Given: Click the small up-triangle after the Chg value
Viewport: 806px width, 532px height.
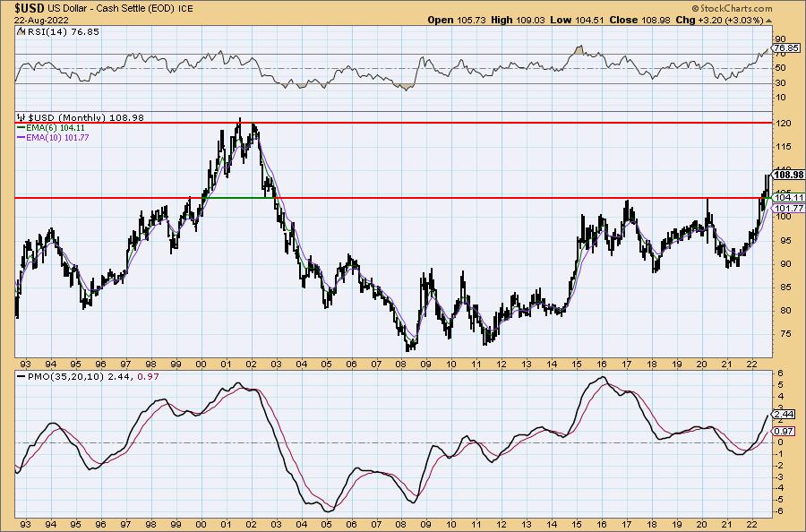Looking at the screenshot, I should coord(769,21).
